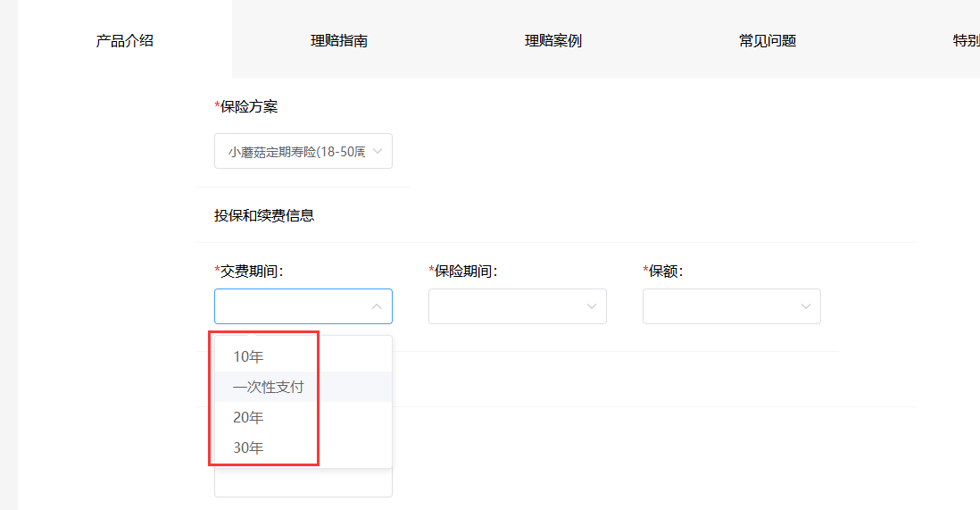Click the input box below the options list

(x=303, y=484)
